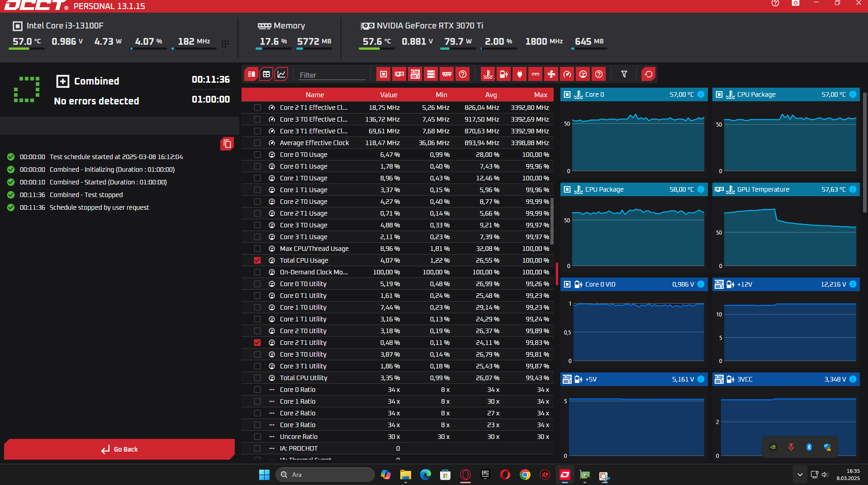Take a screenshot with the camera icon
The height and width of the screenshot is (485, 868).
point(796,3)
